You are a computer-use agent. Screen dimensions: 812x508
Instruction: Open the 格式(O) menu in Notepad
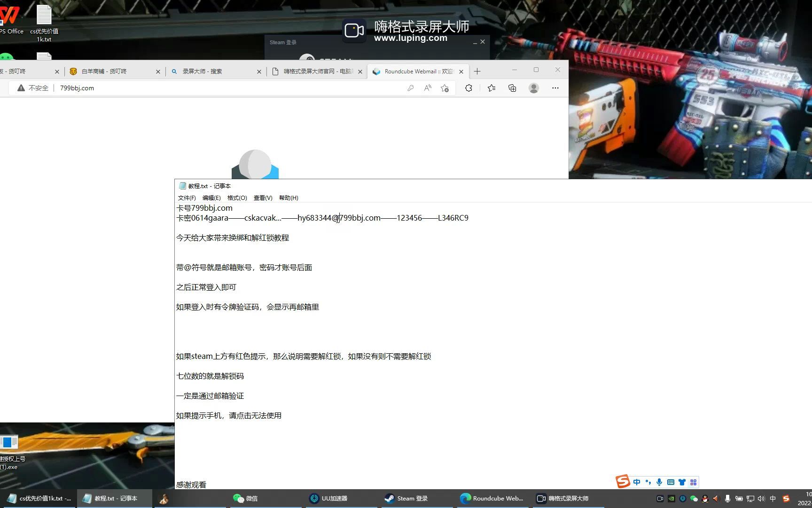tap(237, 198)
